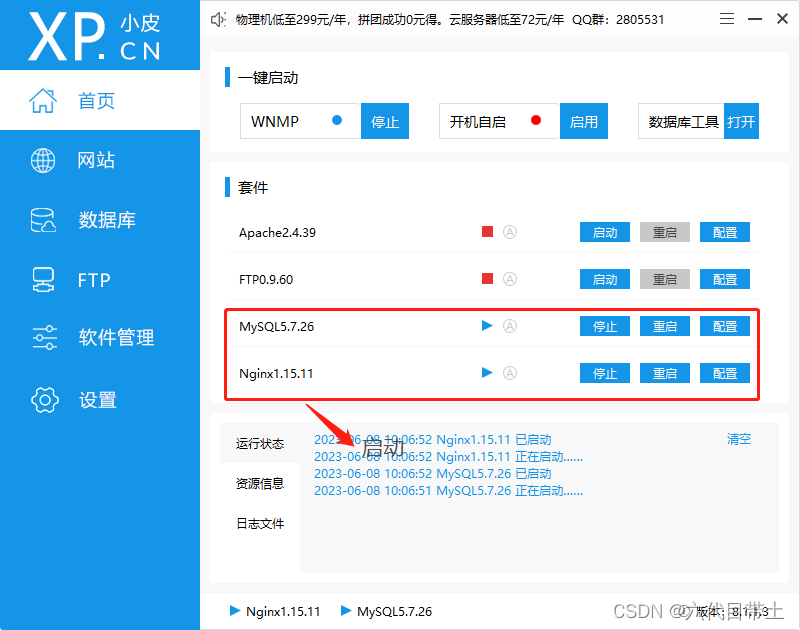Toggle Apache2.4.39 auto-start A icon
Screen dimensions: 800x630
pos(510,232)
